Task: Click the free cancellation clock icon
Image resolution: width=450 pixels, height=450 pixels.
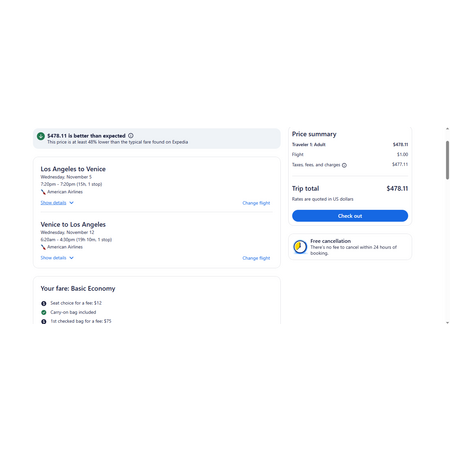Action: [300, 247]
